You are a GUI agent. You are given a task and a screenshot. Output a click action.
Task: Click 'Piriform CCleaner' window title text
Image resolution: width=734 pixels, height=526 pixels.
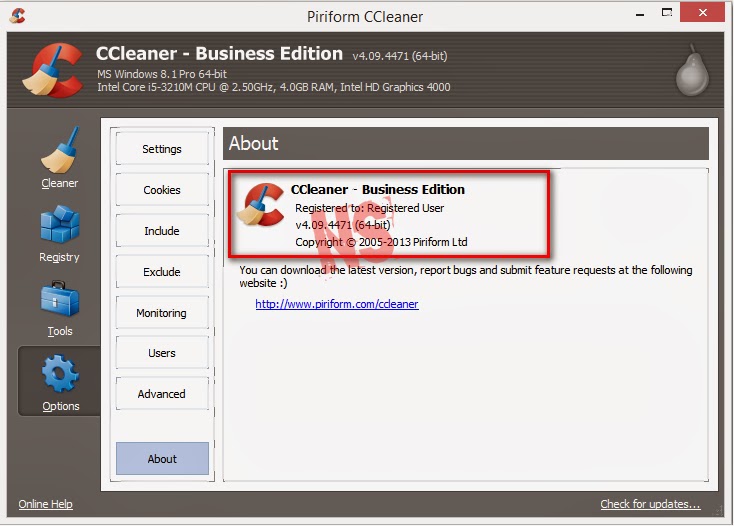coord(365,17)
